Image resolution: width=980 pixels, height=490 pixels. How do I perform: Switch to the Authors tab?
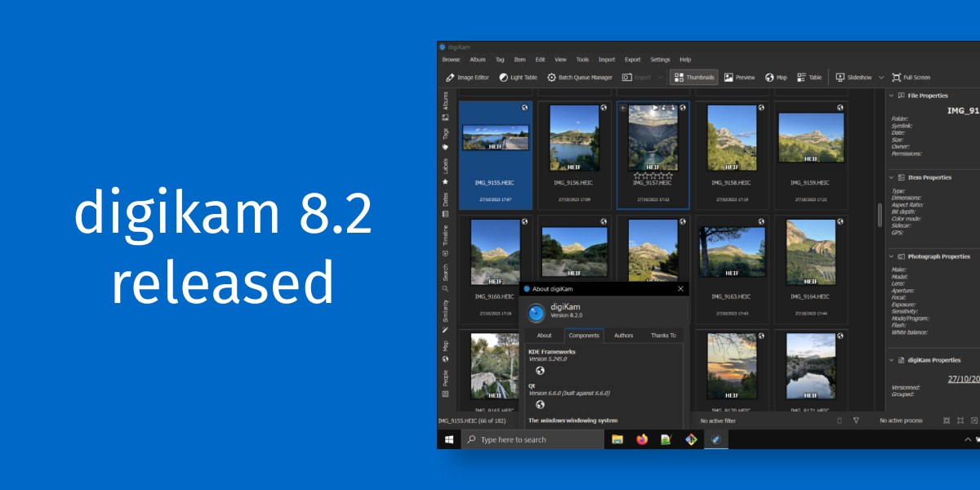[x=623, y=336]
